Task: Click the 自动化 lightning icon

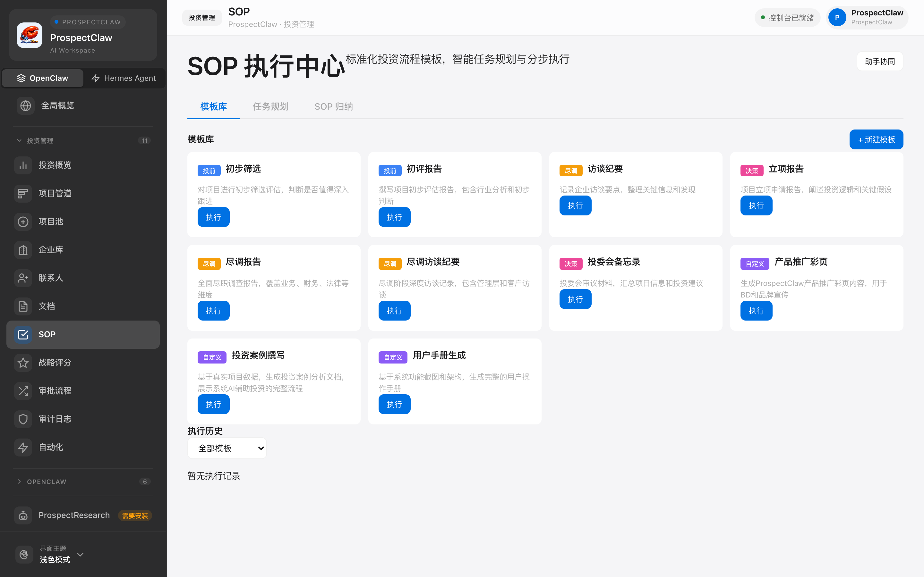Action: pos(23,447)
